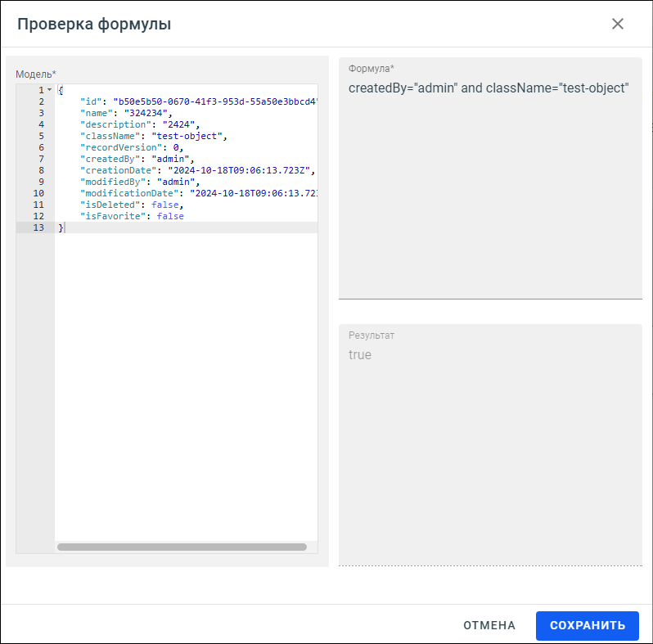
Task: Click the Сохранить button
Action: click(x=588, y=625)
